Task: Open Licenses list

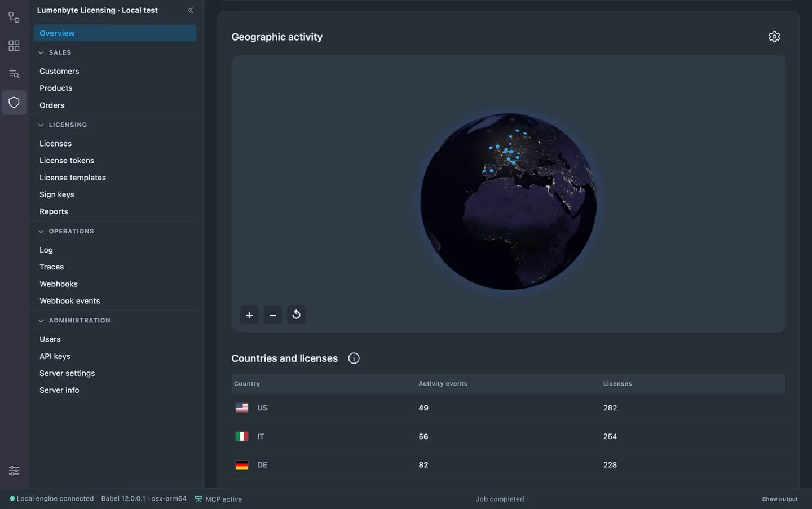Action: (55, 144)
